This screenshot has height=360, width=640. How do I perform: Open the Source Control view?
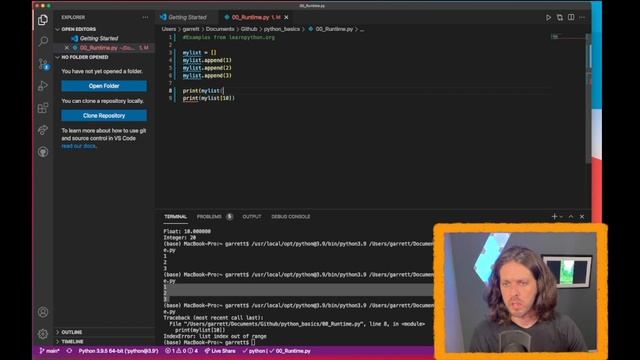pyautogui.click(x=43, y=64)
